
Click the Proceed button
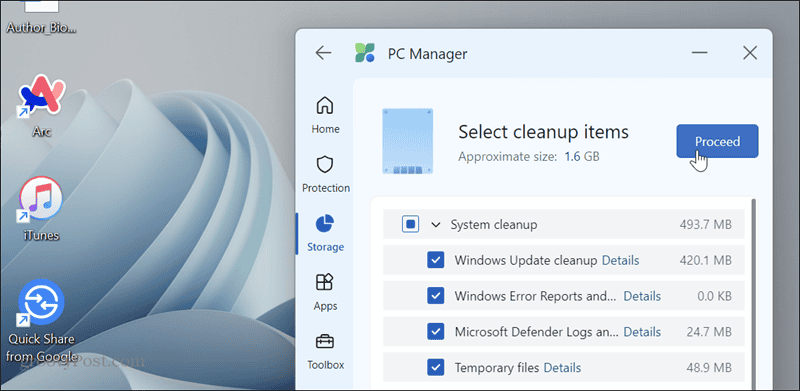[717, 141]
